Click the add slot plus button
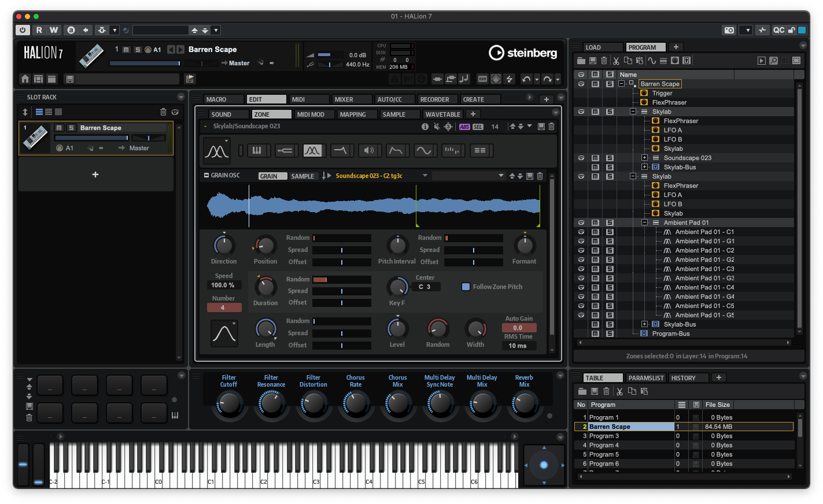823x504 pixels. (x=95, y=175)
